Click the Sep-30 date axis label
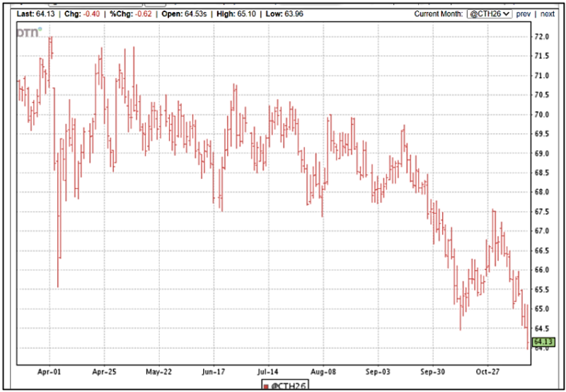 (432, 371)
